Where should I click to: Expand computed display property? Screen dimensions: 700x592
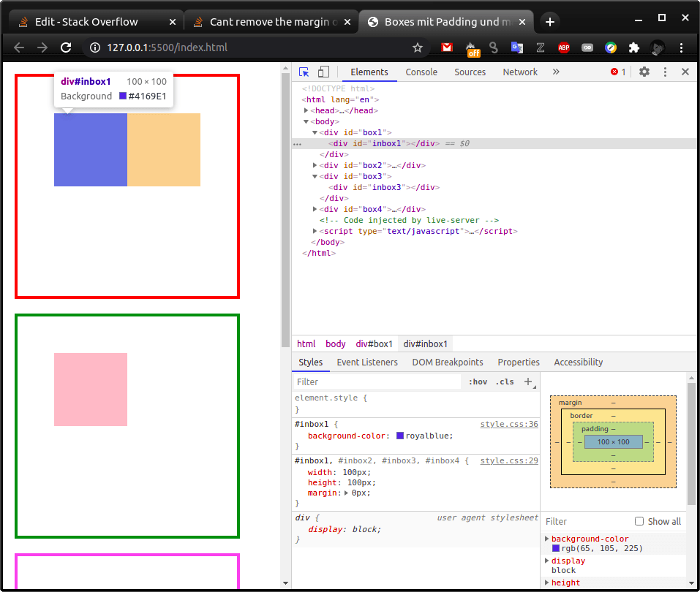(x=547, y=561)
